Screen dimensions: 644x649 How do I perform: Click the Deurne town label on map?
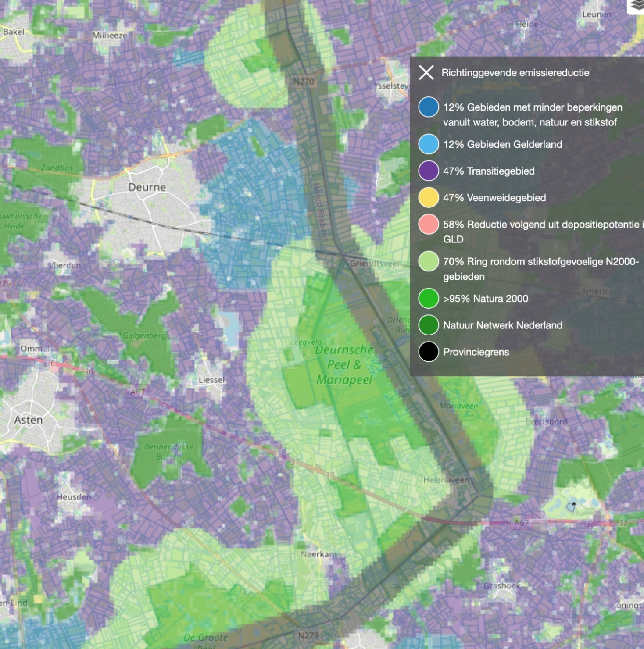(147, 187)
